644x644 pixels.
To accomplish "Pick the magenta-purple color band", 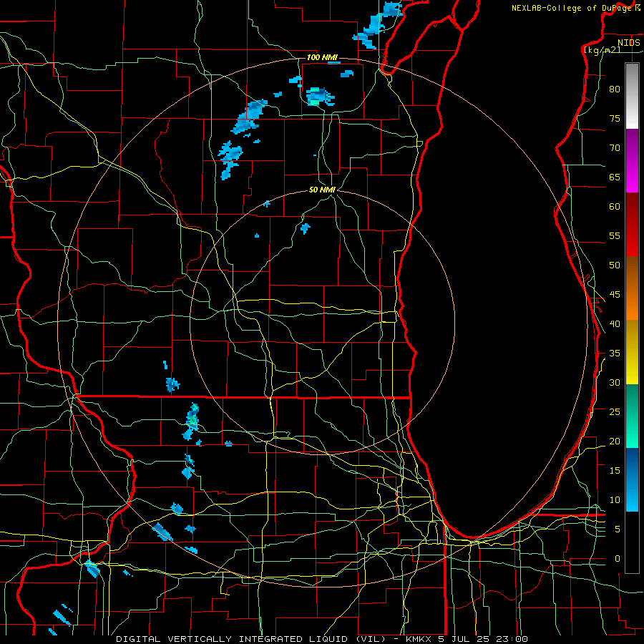I will click(x=632, y=160).
